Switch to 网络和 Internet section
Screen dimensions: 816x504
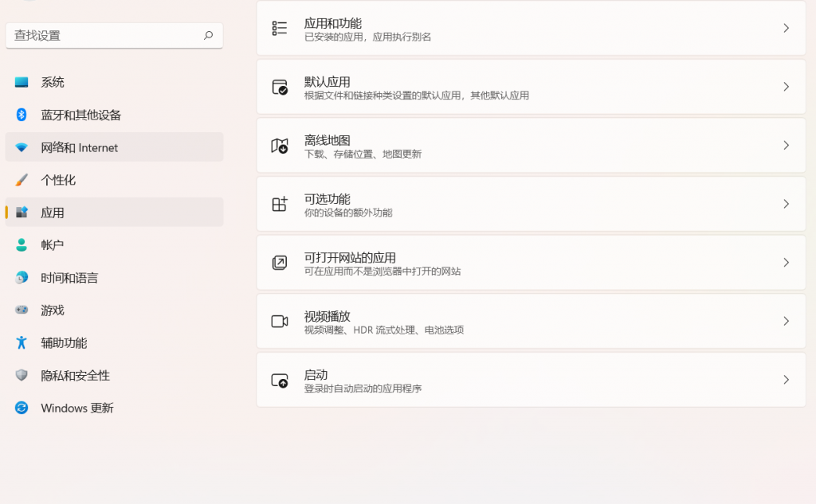79,147
